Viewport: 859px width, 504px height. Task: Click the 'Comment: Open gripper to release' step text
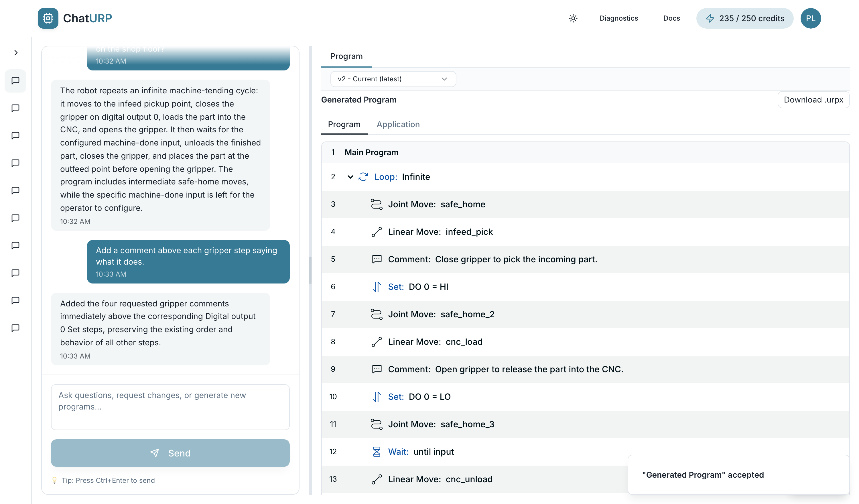(x=505, y=369)
